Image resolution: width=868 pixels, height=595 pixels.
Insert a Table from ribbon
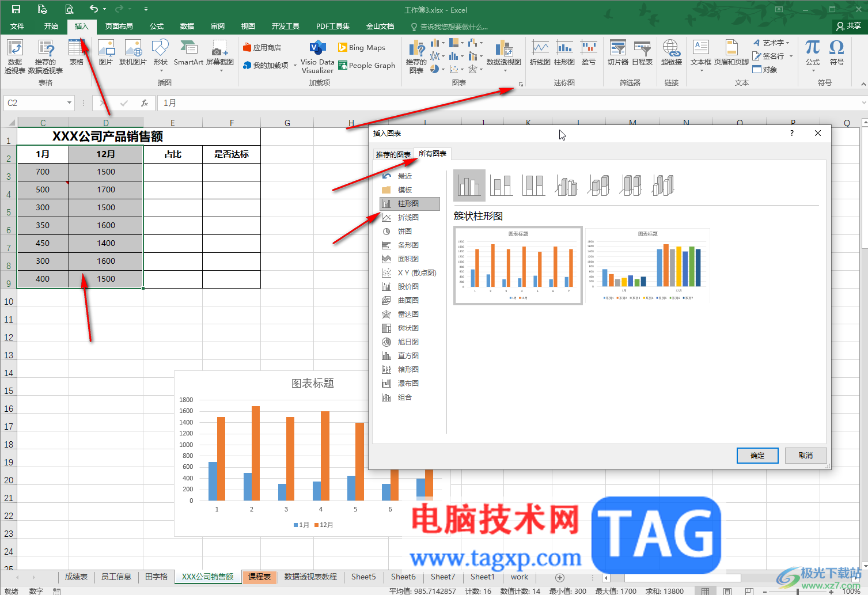pos(77,52)
